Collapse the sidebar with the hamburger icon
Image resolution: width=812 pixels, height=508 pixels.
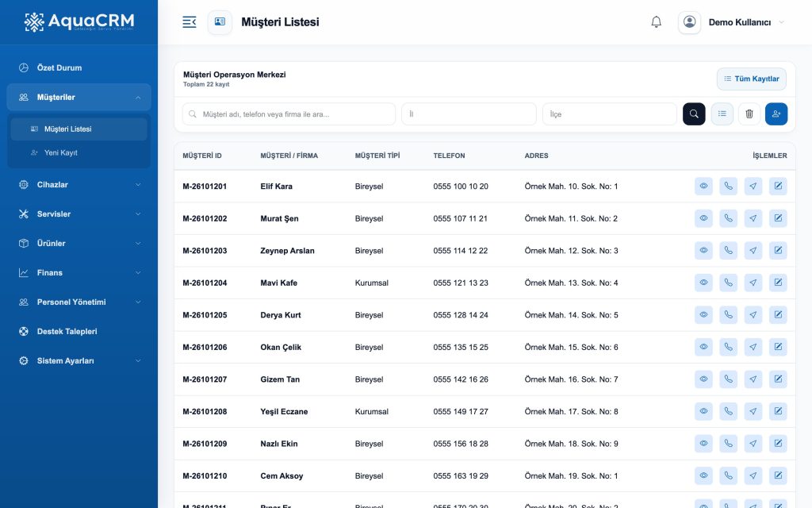pyautogui.click(x=189, y=21)
